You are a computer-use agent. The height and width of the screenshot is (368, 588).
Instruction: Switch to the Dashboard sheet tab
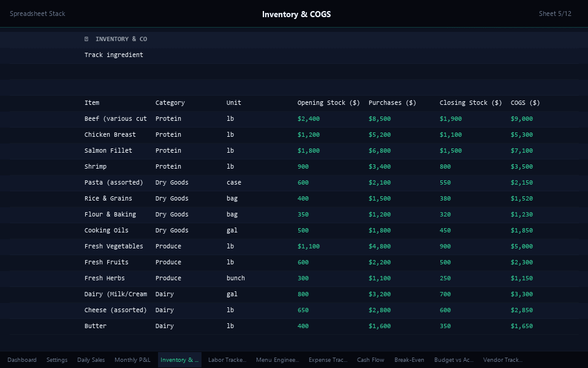(x=22, y=360)
